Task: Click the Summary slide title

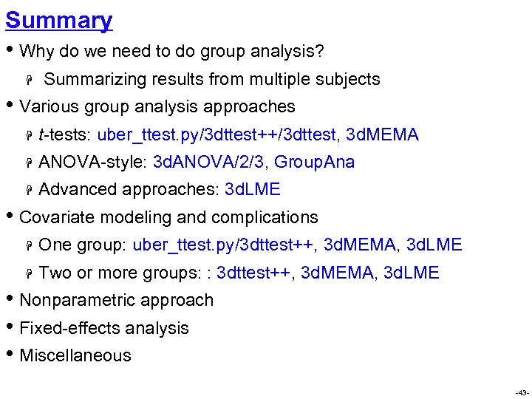Action: pos(59,20)
